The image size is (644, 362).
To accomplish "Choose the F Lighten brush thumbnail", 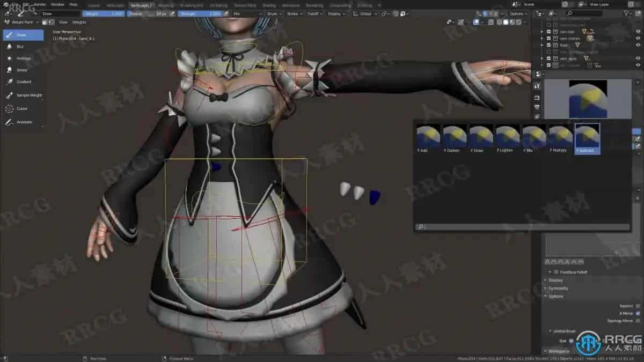I will (507, 139).
